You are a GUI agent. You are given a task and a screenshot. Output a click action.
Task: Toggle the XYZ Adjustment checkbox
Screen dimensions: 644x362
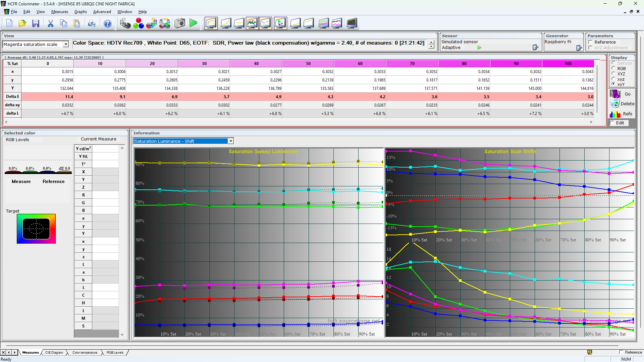pos(590,48)
